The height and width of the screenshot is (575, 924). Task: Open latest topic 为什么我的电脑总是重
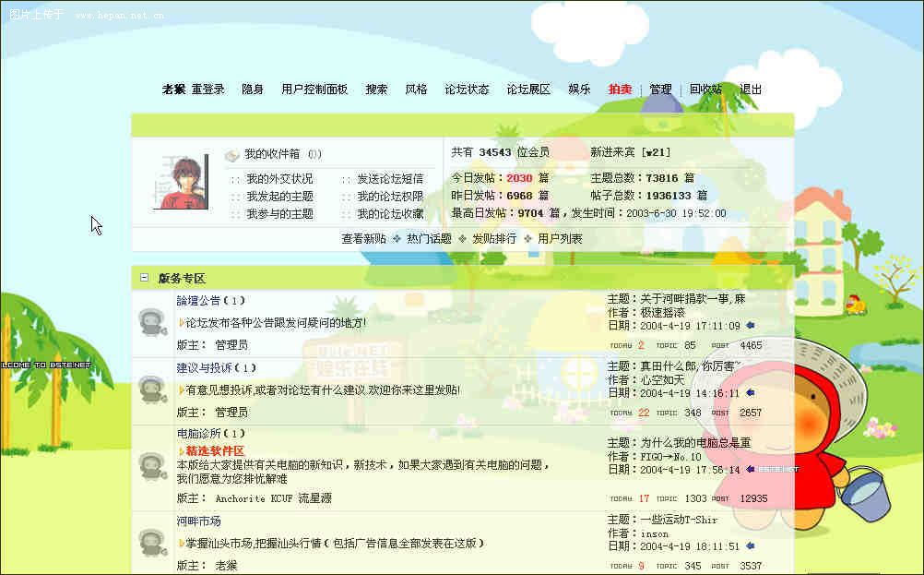(x=695, y=442)
